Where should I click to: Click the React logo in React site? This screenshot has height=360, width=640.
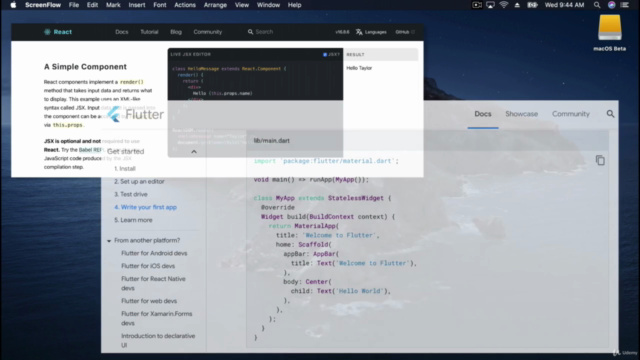[x=58, y=32]
